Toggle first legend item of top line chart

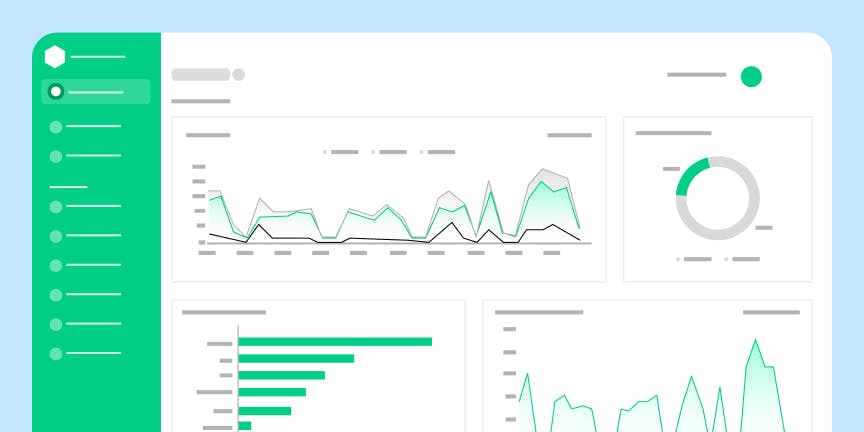[x=342, y=152]
